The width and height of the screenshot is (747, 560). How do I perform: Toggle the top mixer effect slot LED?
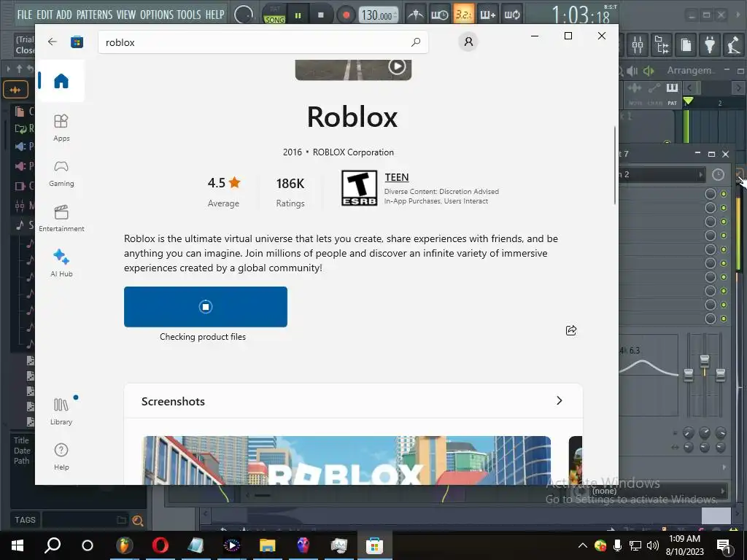(724, 194)
